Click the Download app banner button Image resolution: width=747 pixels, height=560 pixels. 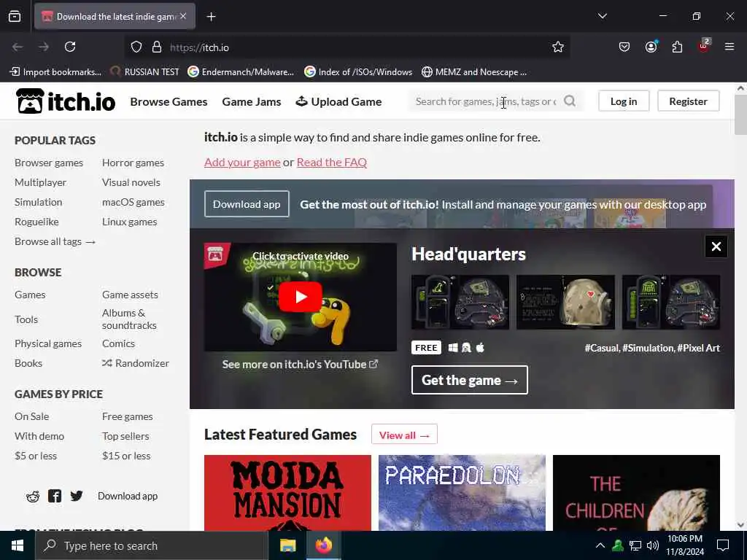tap(247, 204)
